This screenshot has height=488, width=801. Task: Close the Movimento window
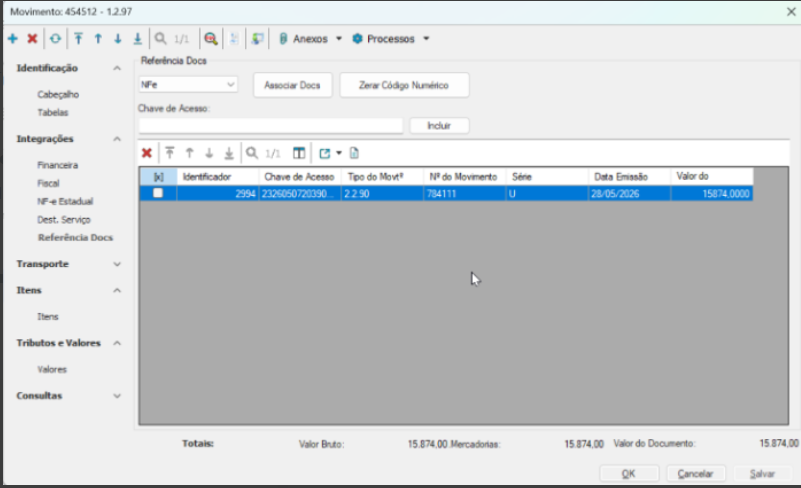(791, 12)
